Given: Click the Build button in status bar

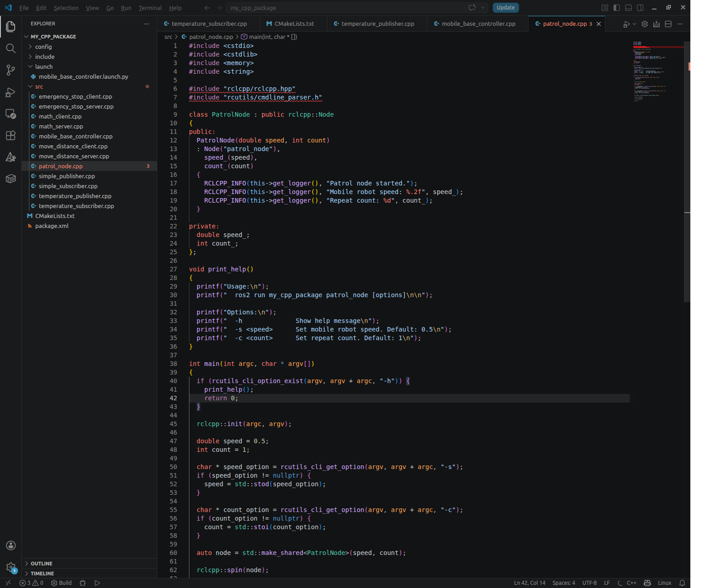Looking at the screenshot, I should coord(61,583).
